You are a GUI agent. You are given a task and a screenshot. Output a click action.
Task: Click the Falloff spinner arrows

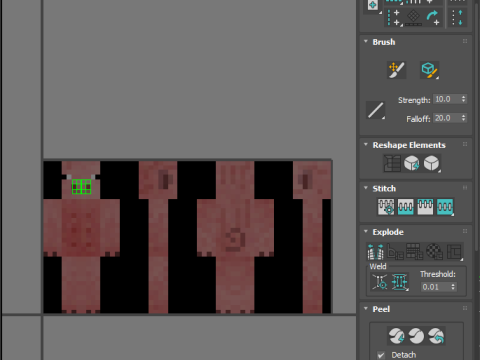pos(464,118)
